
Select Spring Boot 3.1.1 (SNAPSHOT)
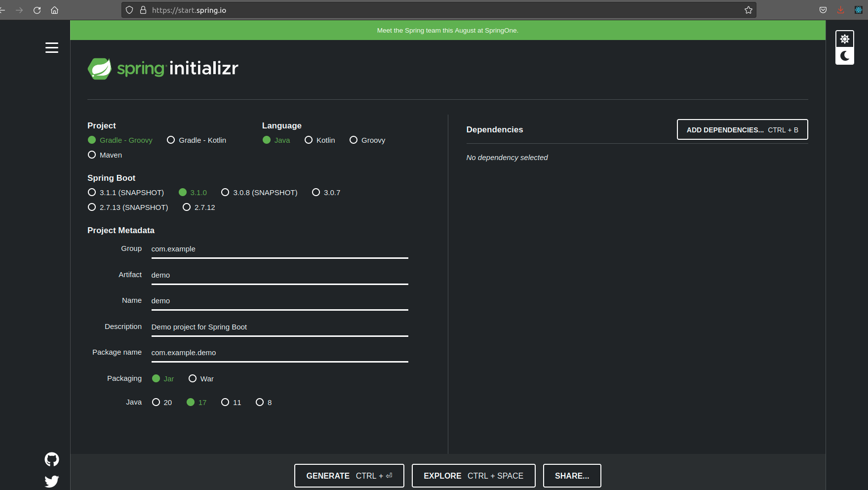(125, 193)
